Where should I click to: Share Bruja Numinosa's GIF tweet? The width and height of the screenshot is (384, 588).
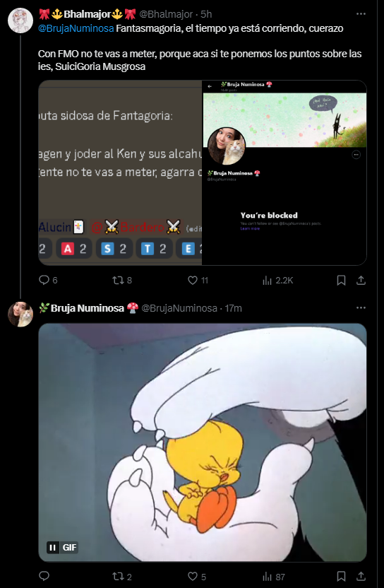pyautogui.click(x=361, y=577)
